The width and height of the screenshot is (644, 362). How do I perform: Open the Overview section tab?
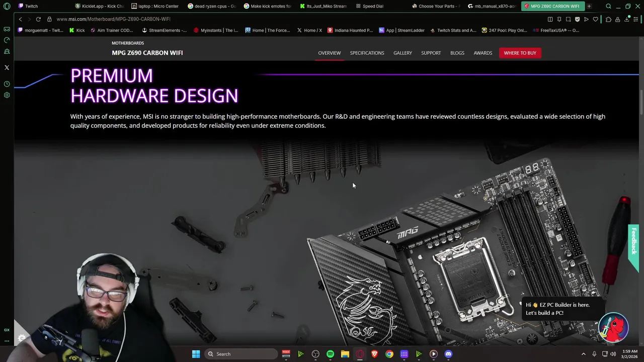(329, 53)
